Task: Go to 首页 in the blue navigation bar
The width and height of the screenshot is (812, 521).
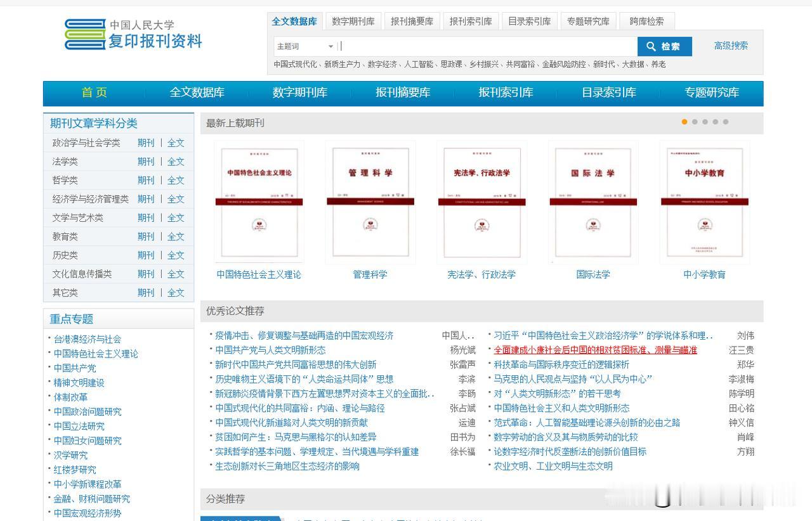Action: coord(95,93)
